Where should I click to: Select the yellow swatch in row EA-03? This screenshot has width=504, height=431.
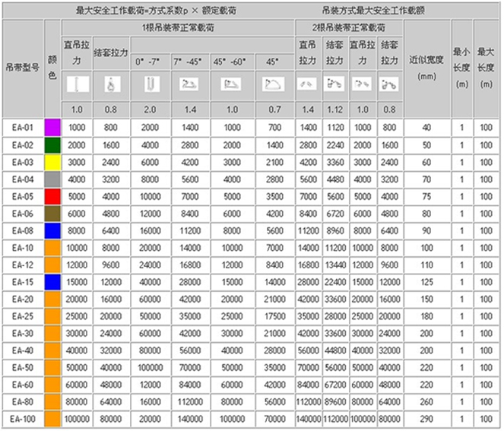[52, 163]
